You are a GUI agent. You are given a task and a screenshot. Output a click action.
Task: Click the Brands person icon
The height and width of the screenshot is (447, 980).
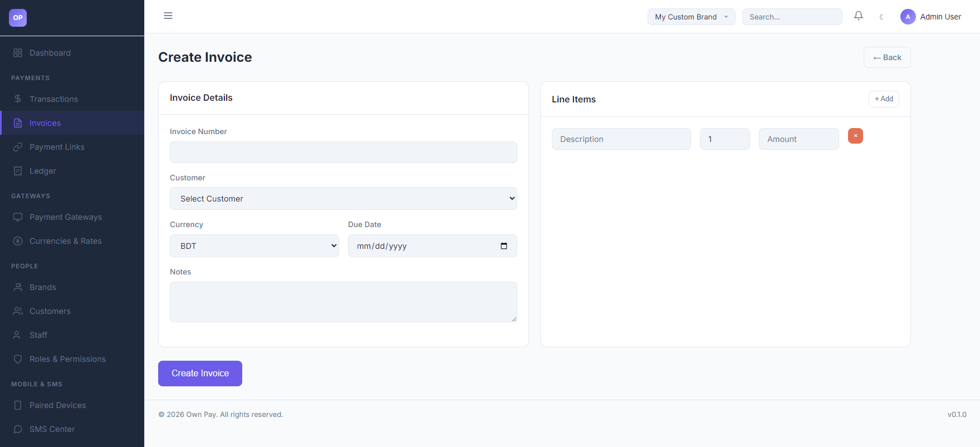click(18, 287)
